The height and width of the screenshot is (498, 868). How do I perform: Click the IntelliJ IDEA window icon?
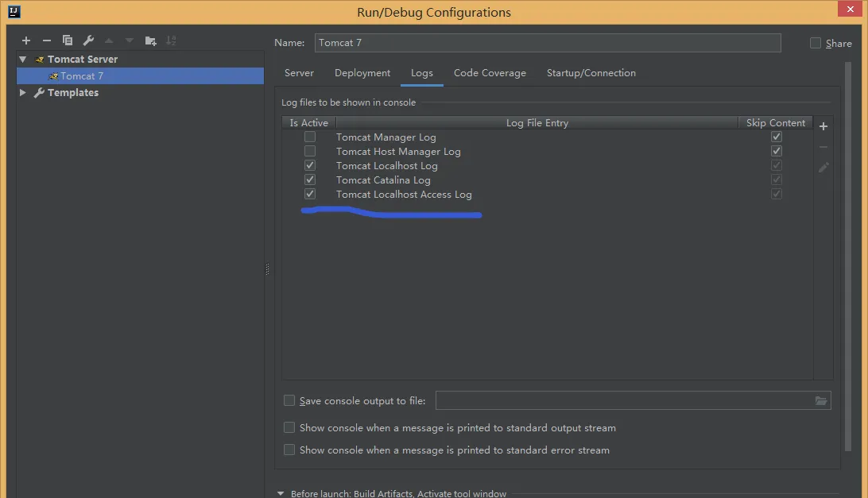[x=14, y=12]
